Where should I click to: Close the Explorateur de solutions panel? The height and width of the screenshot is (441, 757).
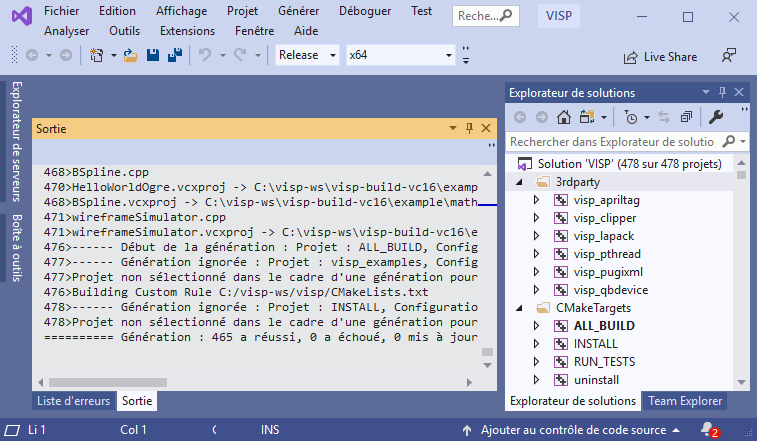(739, 92)
